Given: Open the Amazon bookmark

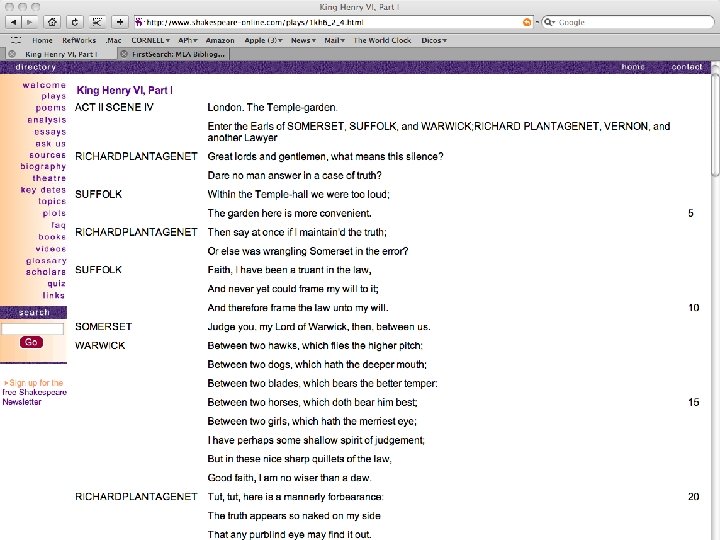Looking at the screenshot, I should [x=220, y=40].
